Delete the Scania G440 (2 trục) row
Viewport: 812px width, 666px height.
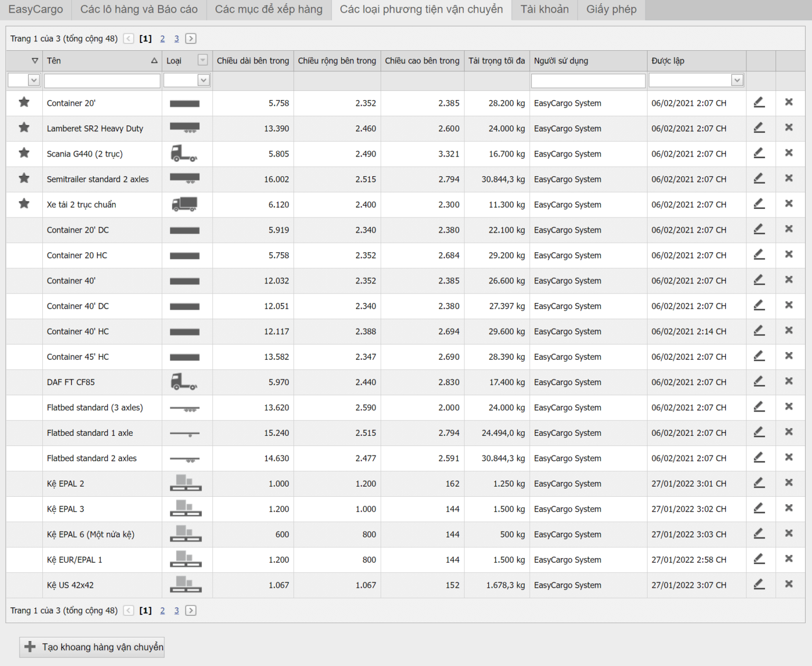pos(789,153)
